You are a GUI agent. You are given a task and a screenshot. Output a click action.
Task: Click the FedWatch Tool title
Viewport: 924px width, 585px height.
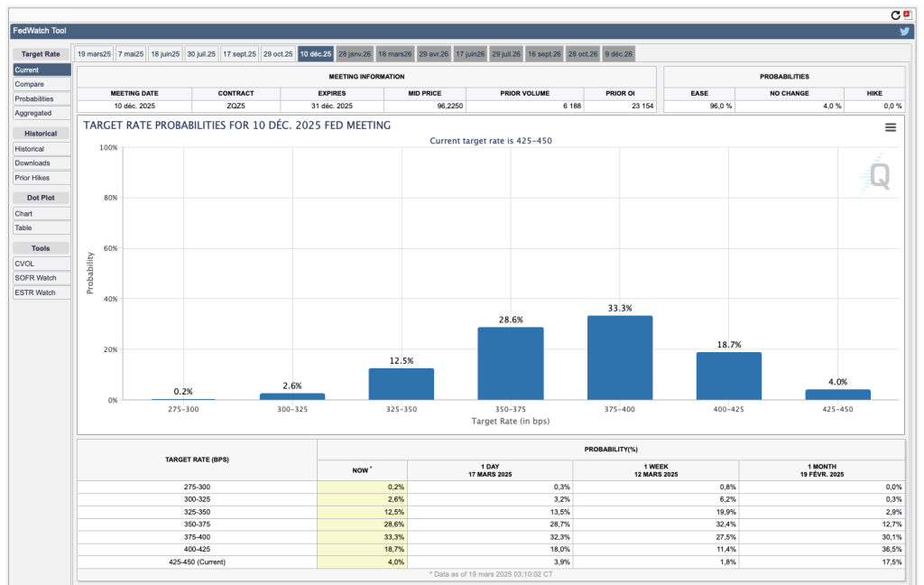tap(40, 31)
